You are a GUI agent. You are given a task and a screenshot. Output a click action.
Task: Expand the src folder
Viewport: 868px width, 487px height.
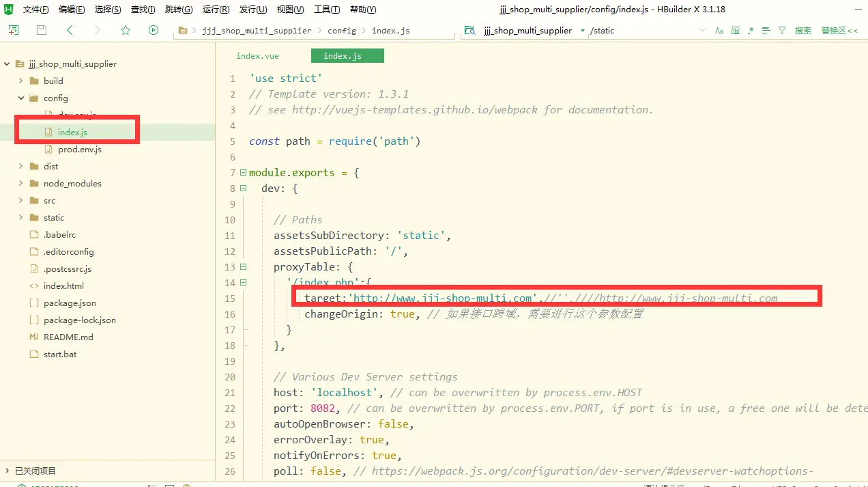click(x=21, y=201)
